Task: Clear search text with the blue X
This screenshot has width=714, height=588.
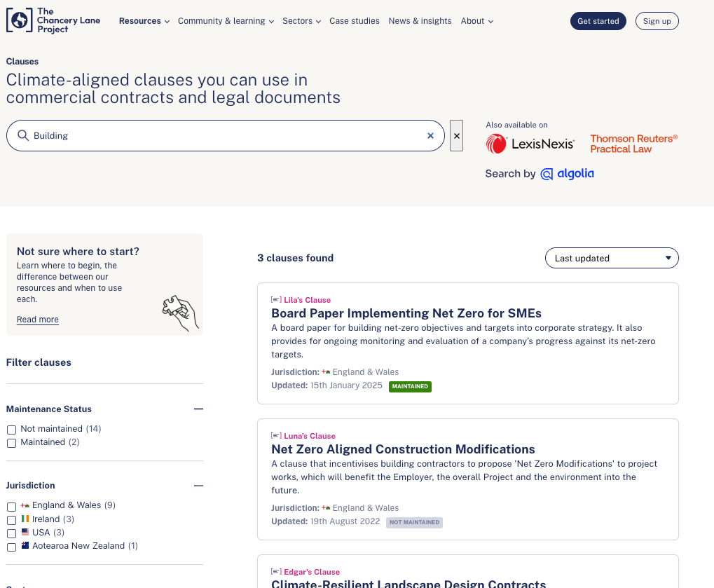Action: [x=430, y=136]
